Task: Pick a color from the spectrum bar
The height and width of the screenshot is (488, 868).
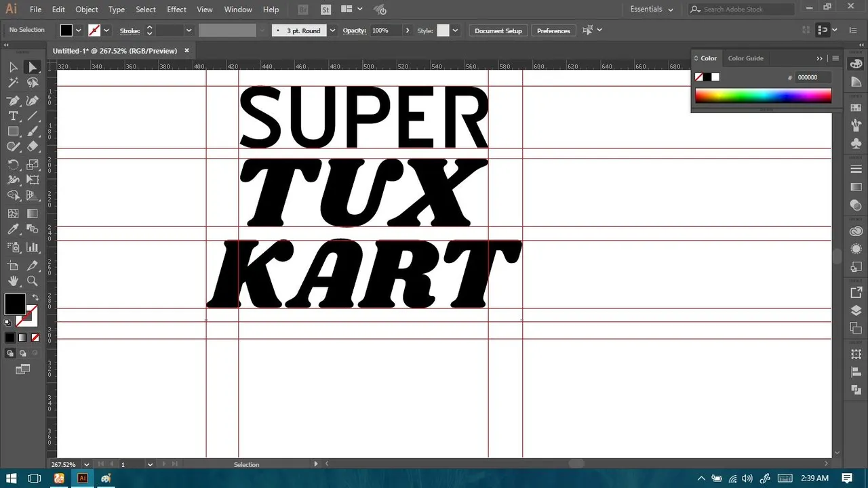Action: coord(763,96)
